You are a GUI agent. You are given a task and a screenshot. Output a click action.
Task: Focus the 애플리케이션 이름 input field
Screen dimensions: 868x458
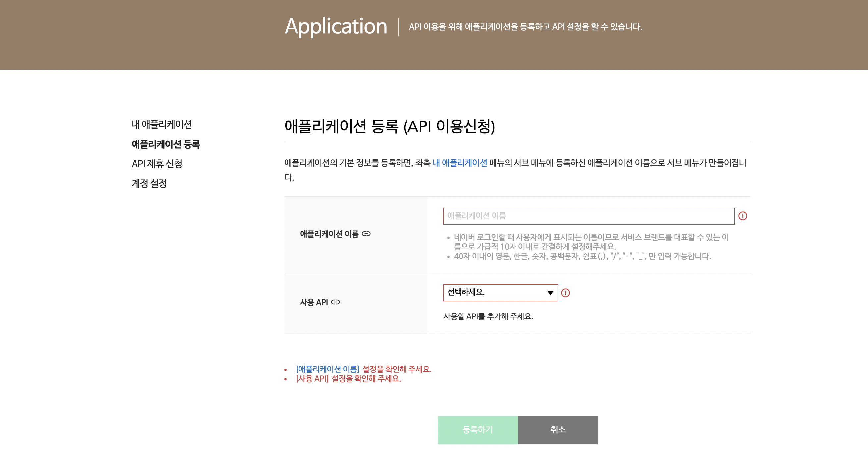588,216
